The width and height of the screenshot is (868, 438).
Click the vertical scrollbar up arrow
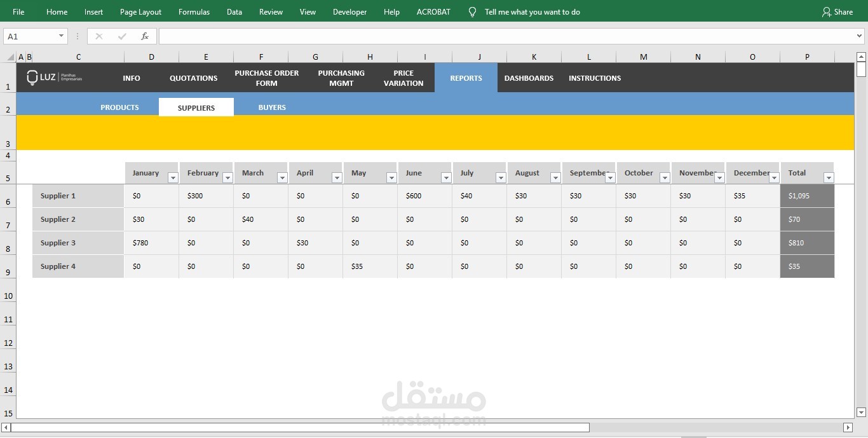(x=861, y=57)
